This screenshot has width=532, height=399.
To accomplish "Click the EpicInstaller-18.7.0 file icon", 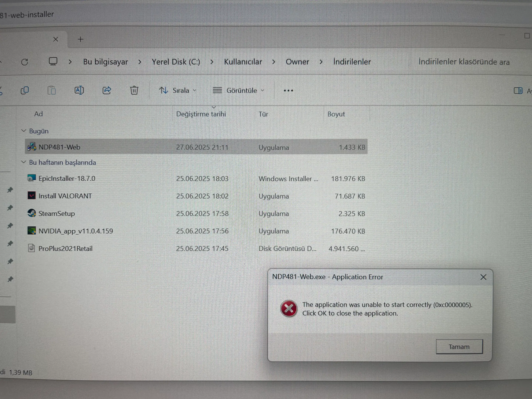I will point(32,178).
